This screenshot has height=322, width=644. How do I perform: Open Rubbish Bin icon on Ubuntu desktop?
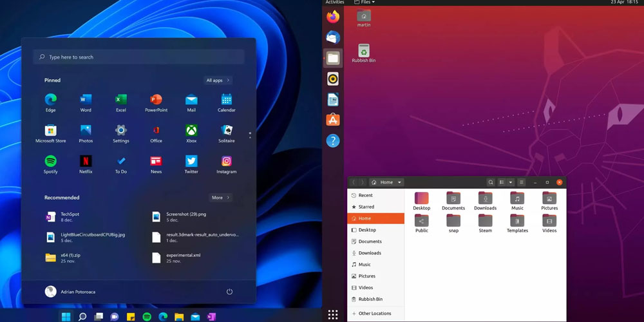click(364, 53)
